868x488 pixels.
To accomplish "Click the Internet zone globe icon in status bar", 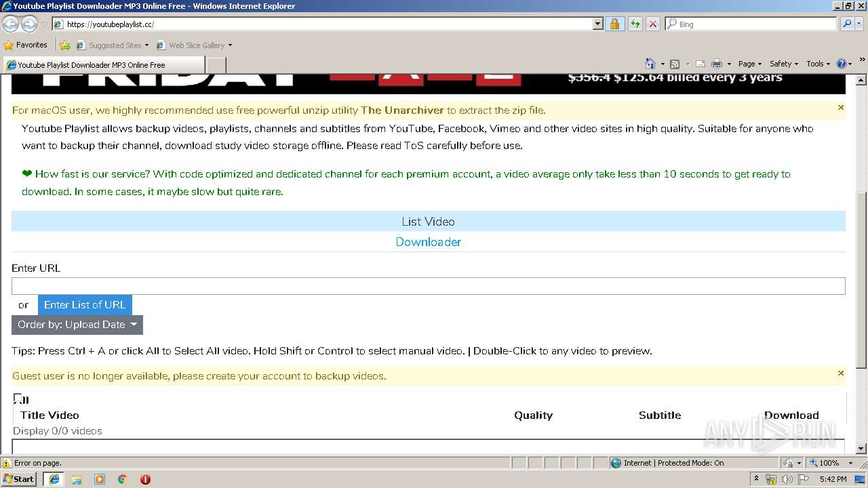I will pos(616,463).
